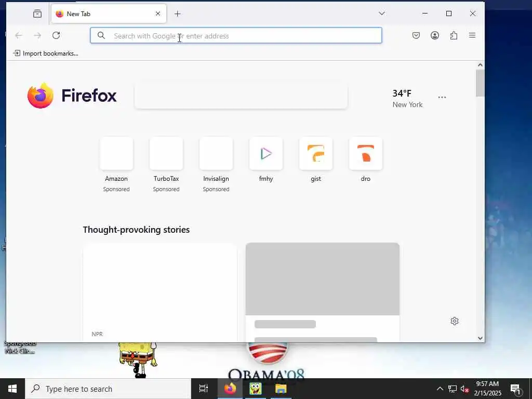Reload the current page

pos(56,35)
